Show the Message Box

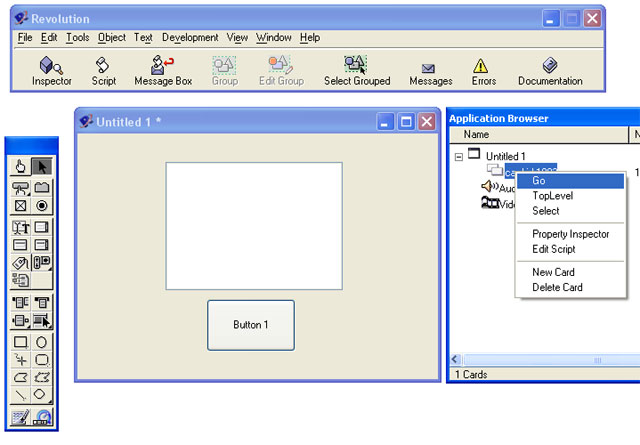pyautogui.click(x=163, y=71)
